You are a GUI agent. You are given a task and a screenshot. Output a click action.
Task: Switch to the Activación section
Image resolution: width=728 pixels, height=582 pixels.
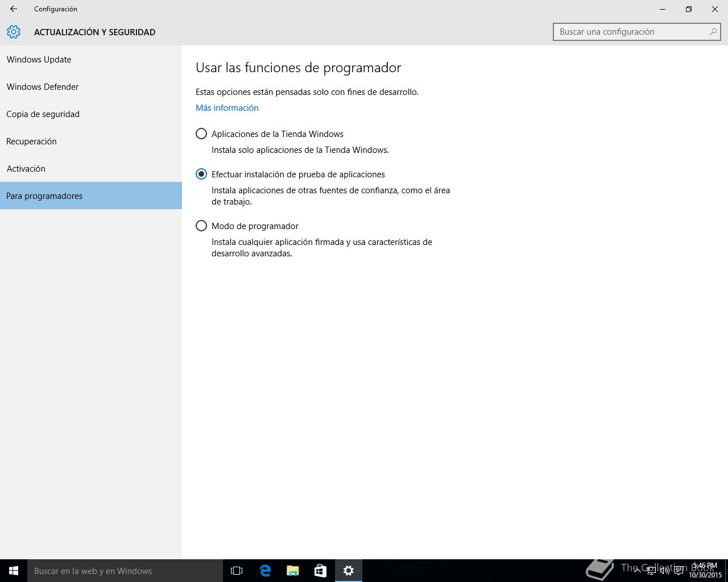click(91, 169)
